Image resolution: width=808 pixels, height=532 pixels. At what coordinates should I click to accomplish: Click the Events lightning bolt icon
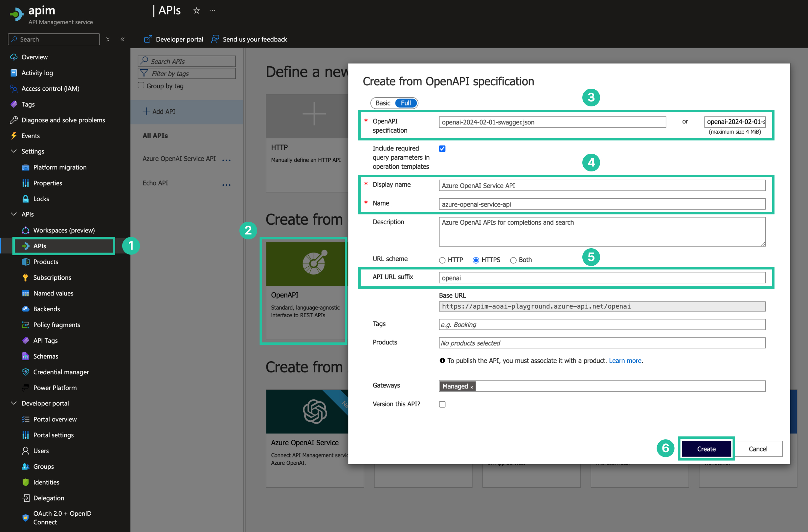click(x=13, y=135)
